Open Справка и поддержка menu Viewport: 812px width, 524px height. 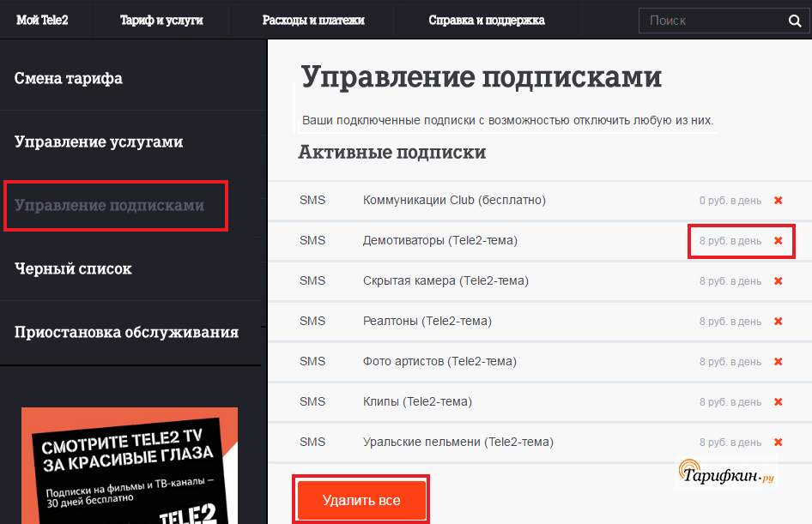pyautogui.click(x=487, y=21)
